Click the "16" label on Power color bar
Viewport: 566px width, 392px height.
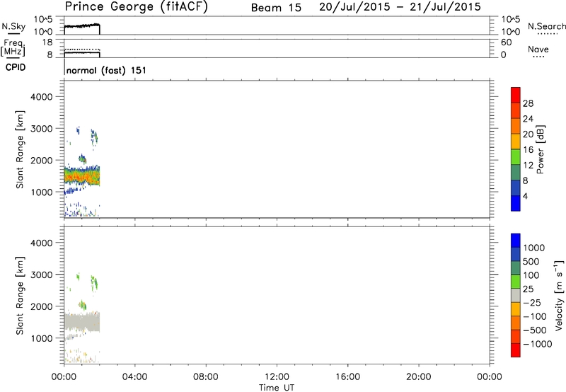(528, 150)
